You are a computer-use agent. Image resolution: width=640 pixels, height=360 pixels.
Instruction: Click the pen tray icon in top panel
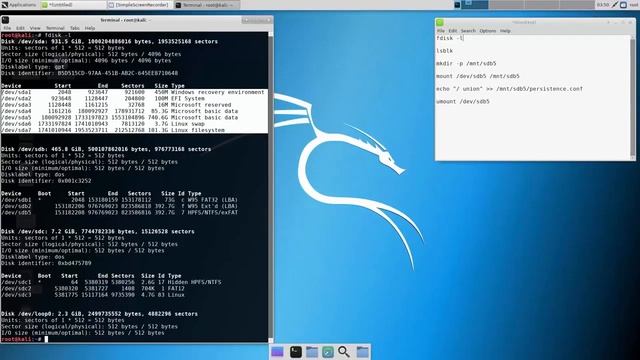pyautogui.click(x=615, y=5)
